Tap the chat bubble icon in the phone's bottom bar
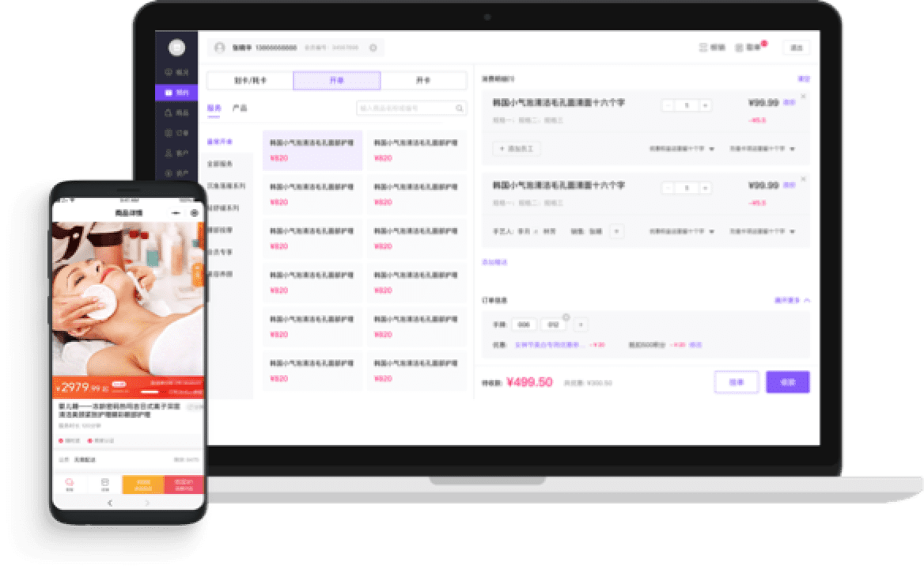 (70, 482)
